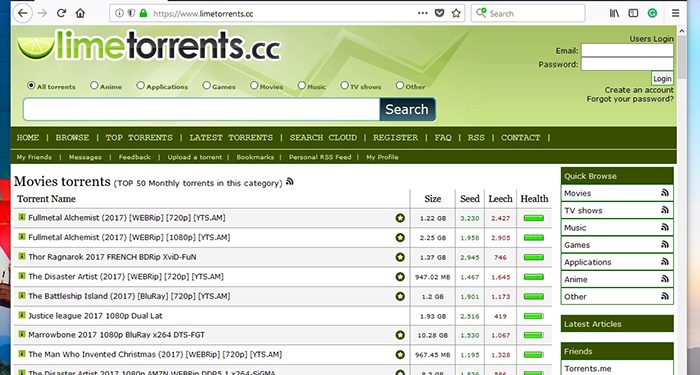Image resolution: width=700 pixels, height=375 pixels.
Task: Click the RSS icon for TV shows in Quick Browse
Action: (665, 210)
